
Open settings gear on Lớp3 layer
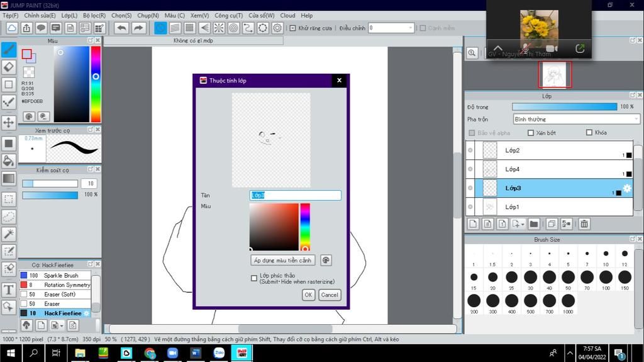626,188
